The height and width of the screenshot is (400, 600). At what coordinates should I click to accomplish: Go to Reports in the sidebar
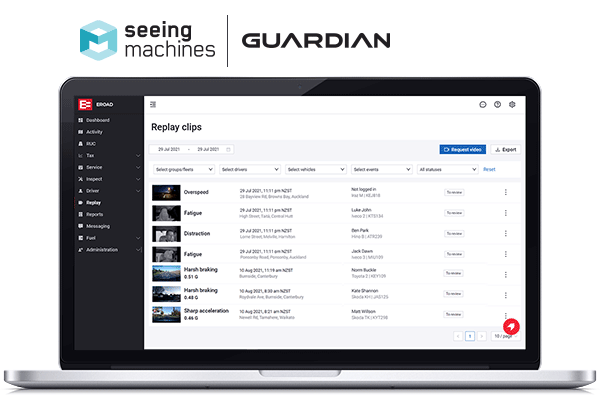tap(95, 214)
